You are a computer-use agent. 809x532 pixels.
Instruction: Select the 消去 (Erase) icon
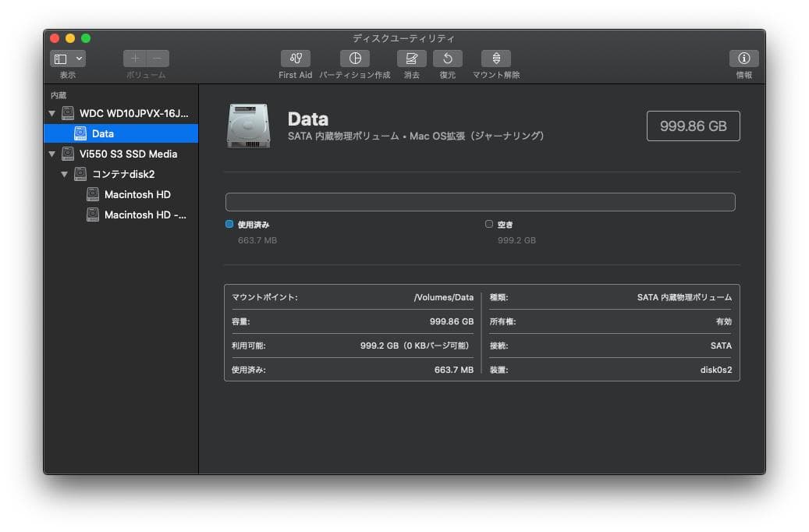coord(411,59)
